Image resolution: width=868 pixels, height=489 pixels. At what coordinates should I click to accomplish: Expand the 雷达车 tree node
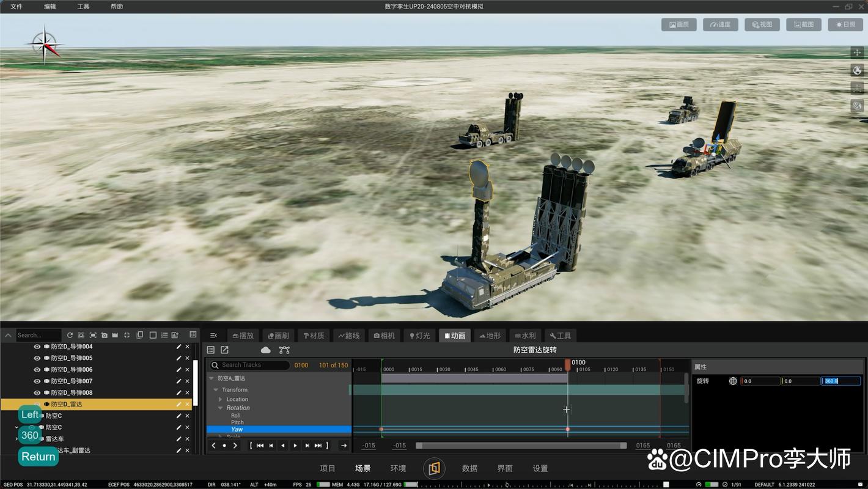point(17,439)
